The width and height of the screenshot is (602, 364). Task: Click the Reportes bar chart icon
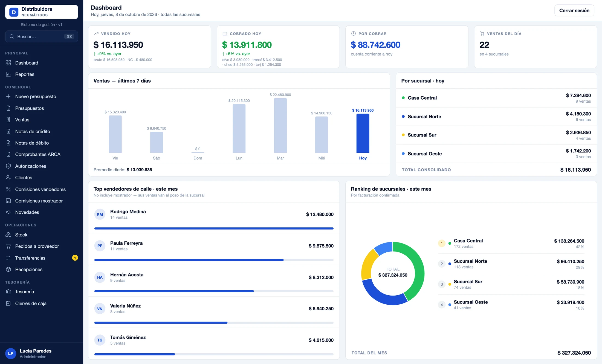coord(8,74)
